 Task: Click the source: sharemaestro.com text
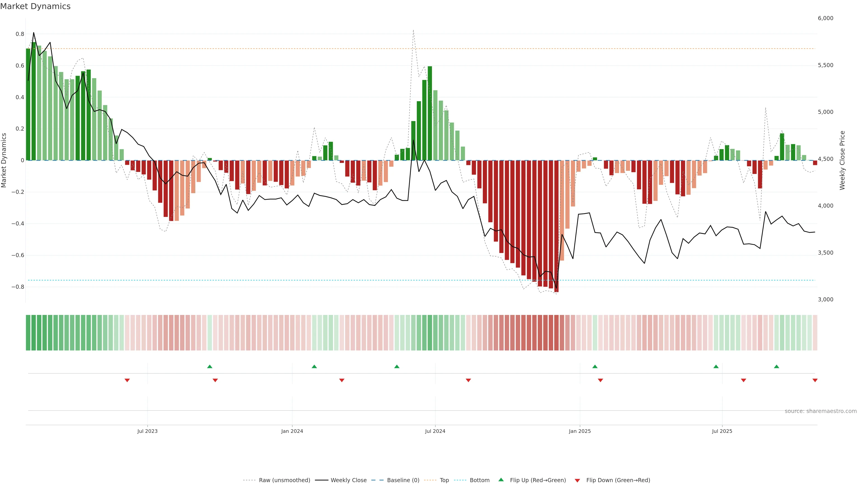[x=821, y=411]
